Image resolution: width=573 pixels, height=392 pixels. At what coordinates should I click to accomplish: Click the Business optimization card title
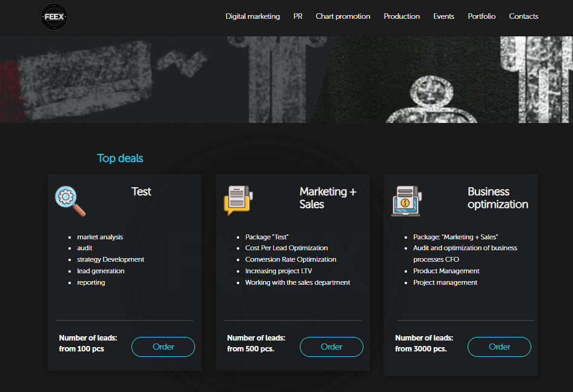click(498, 198)
